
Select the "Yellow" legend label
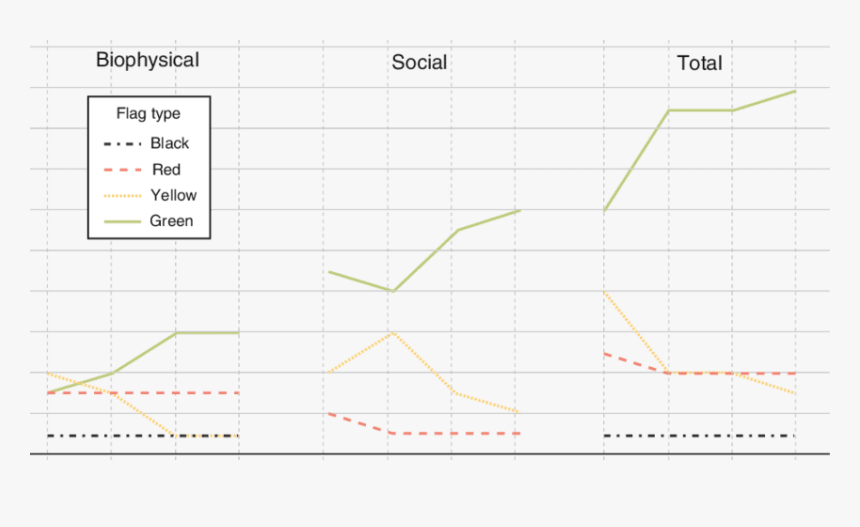click(173, 196)
